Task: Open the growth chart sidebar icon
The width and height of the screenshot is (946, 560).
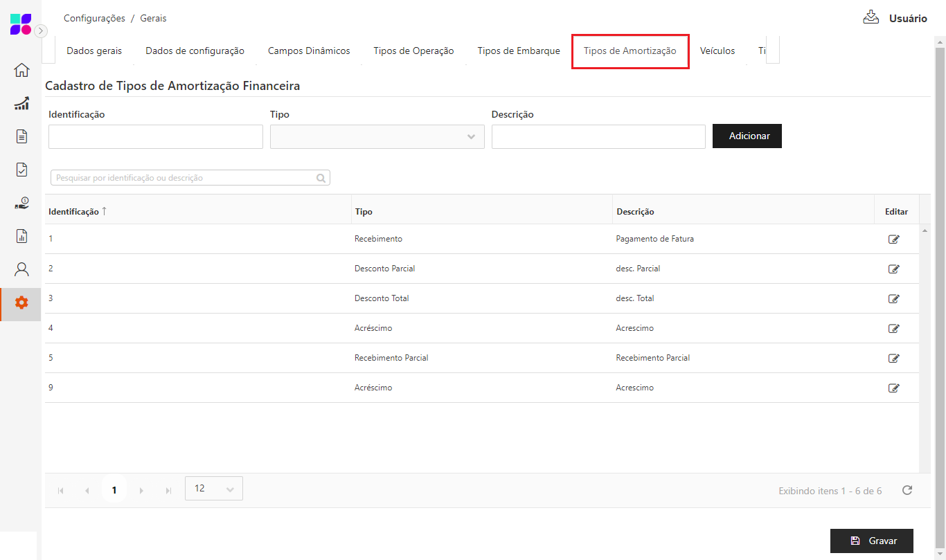Action: tap(21, 104)
